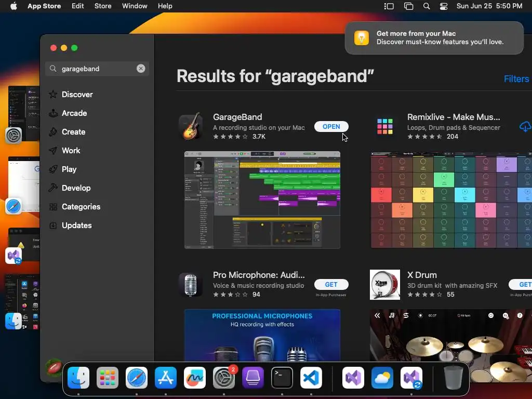Open the Filters link
532x399 pixels.
click(x=516, y=79)
